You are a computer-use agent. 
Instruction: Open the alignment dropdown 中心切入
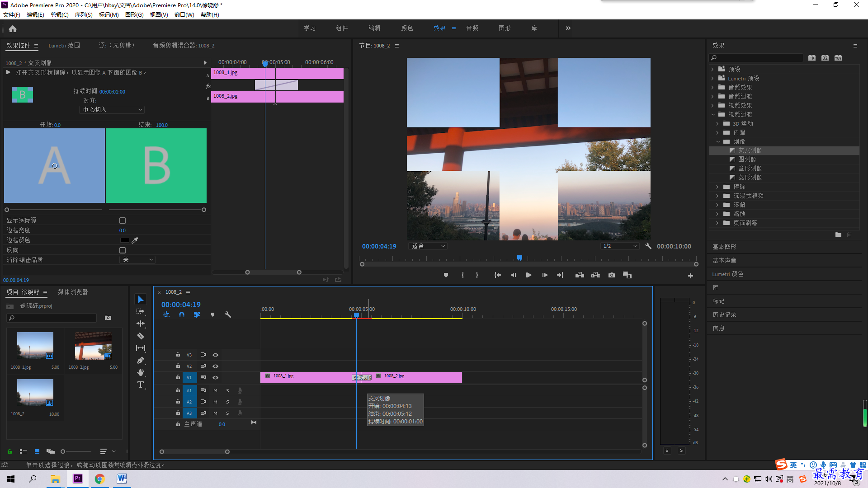coord(113,110)
